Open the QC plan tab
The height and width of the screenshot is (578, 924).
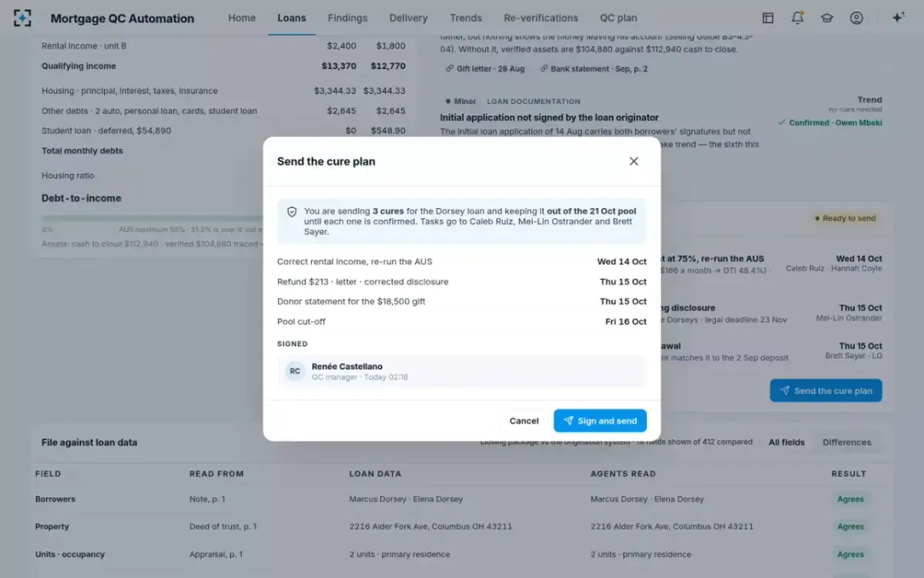pyautogui.click(x=618, y=18)
